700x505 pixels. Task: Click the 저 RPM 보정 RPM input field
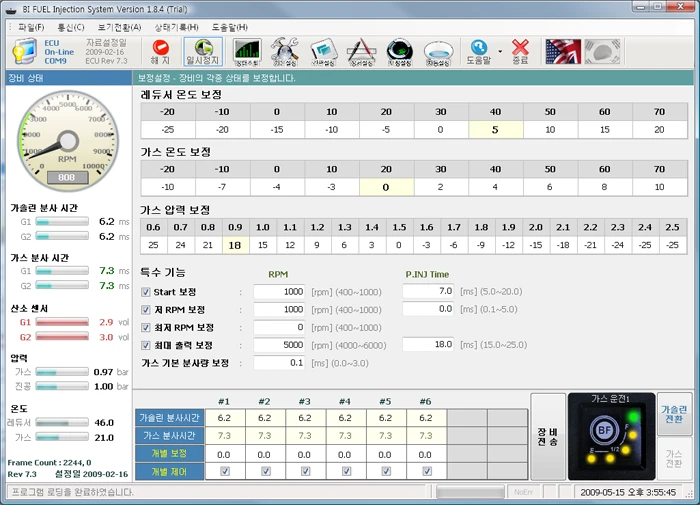click(279, 309)
